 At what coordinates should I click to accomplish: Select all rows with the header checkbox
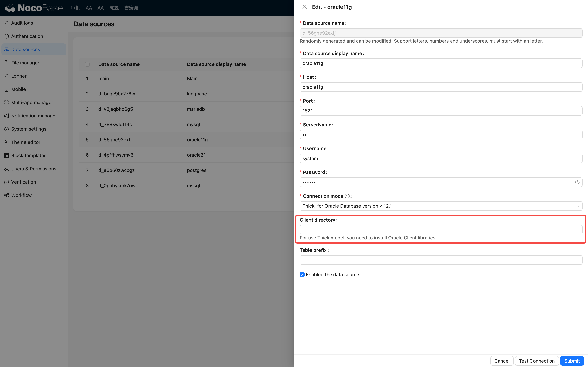pos(87,64)
